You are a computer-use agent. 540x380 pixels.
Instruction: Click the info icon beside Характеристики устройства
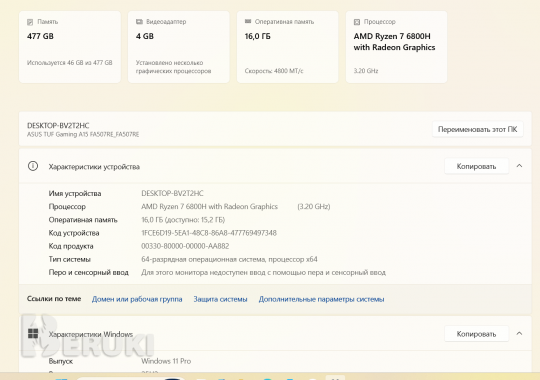point(33,166)
